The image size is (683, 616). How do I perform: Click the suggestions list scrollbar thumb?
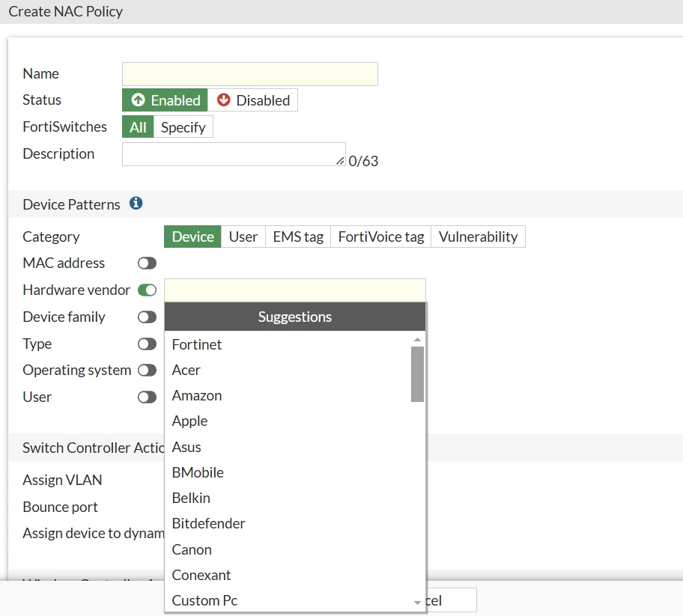pos(417,374)
